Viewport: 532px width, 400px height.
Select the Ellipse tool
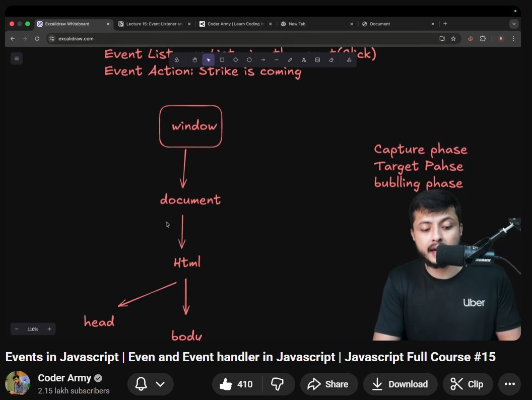click(249, 59)
